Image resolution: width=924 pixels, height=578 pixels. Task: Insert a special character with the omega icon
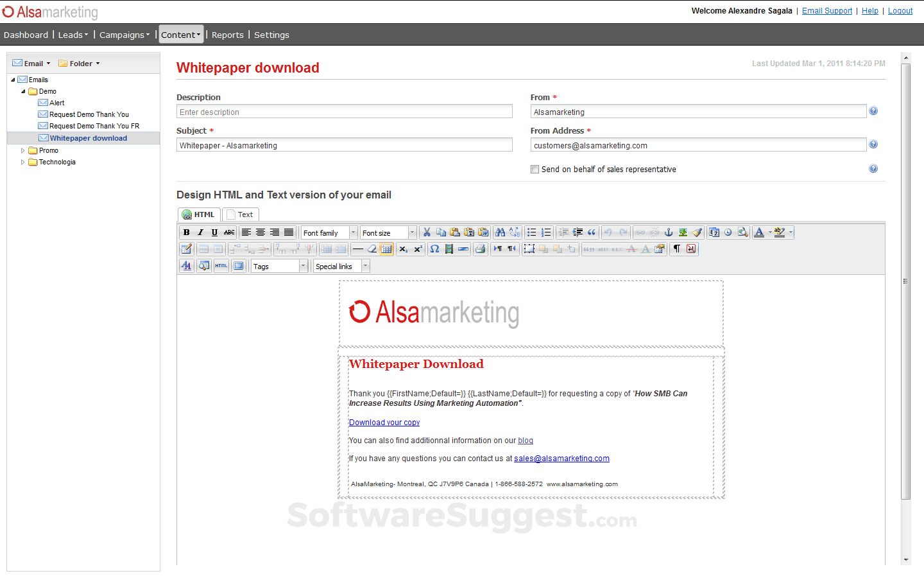(434, 249)
